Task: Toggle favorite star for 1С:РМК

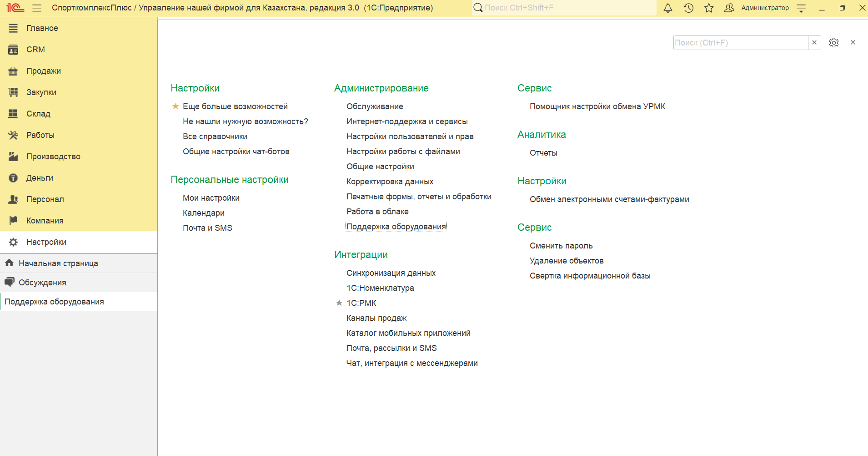Action: click(339, 303)
